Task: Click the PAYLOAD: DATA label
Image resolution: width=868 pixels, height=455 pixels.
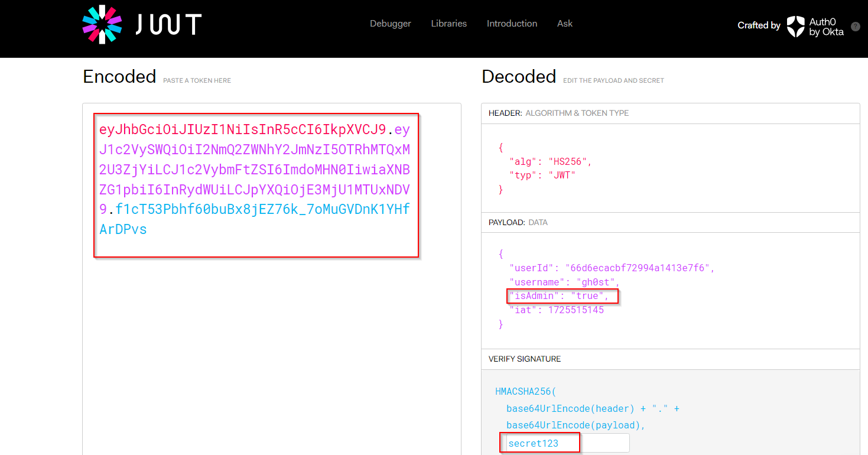Action: [x=518, y=223]
